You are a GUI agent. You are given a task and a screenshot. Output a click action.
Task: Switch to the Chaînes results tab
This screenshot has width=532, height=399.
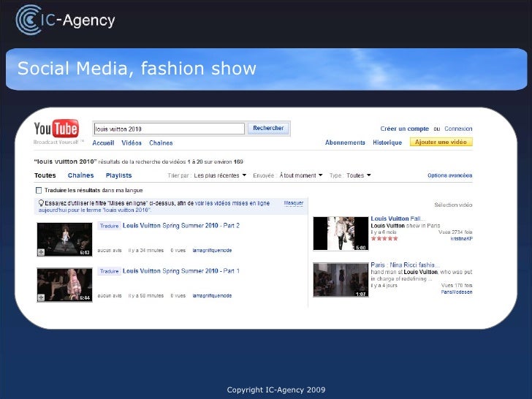tap(80, 175)
